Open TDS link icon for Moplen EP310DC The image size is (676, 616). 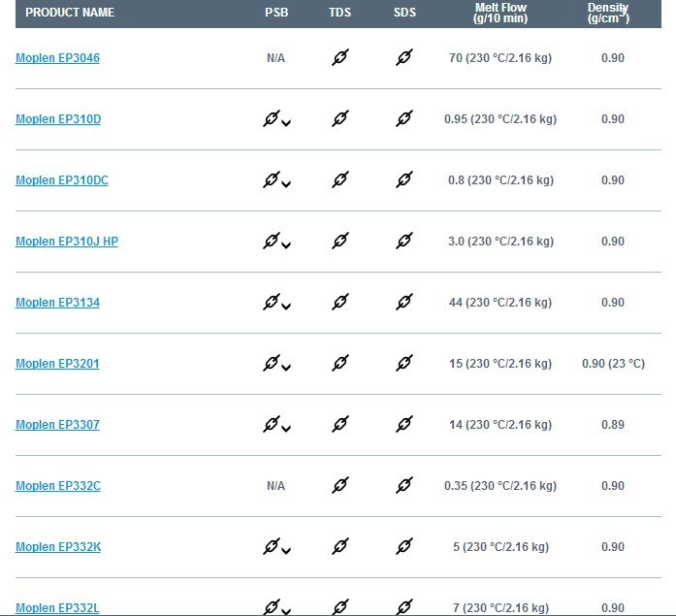tap(340, 179)
